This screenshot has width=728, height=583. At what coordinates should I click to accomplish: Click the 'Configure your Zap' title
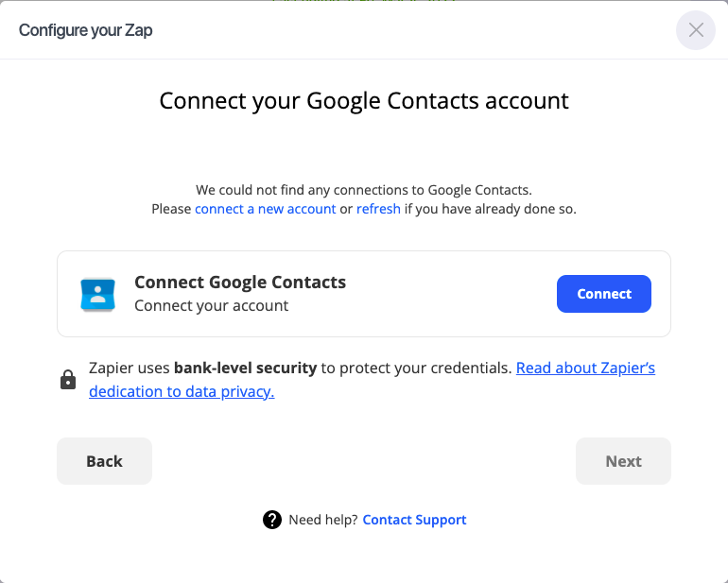(85, 30)
